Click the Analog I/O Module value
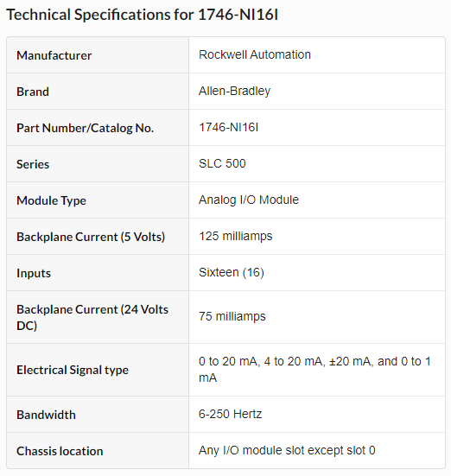This screenshot has height=476, width=451. coord(249,200)
